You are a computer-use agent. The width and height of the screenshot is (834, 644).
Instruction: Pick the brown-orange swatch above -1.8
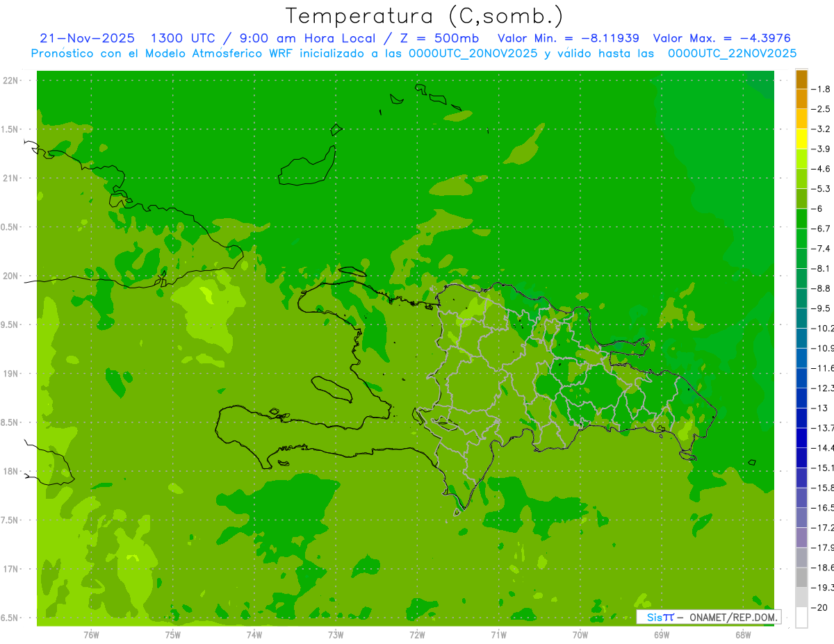click(x=801, y=79)
